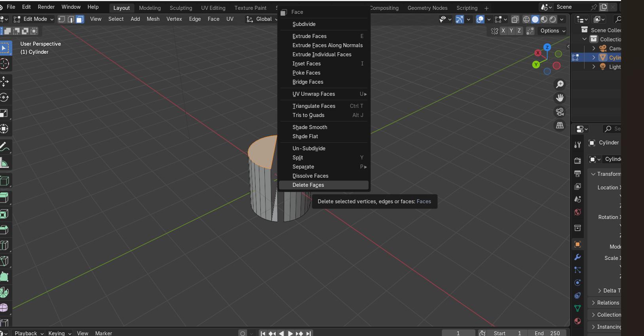Open the View Layer properties tab
The image size is (644, 336).
click(578, 186)
